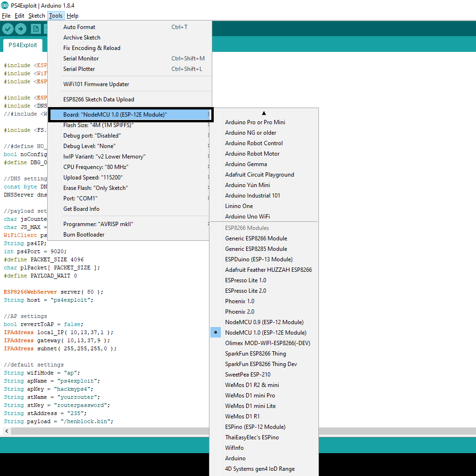Select WeMos D1 mini Pro board
The height and width of the screenshot is (476, 476).
(264, 395)
